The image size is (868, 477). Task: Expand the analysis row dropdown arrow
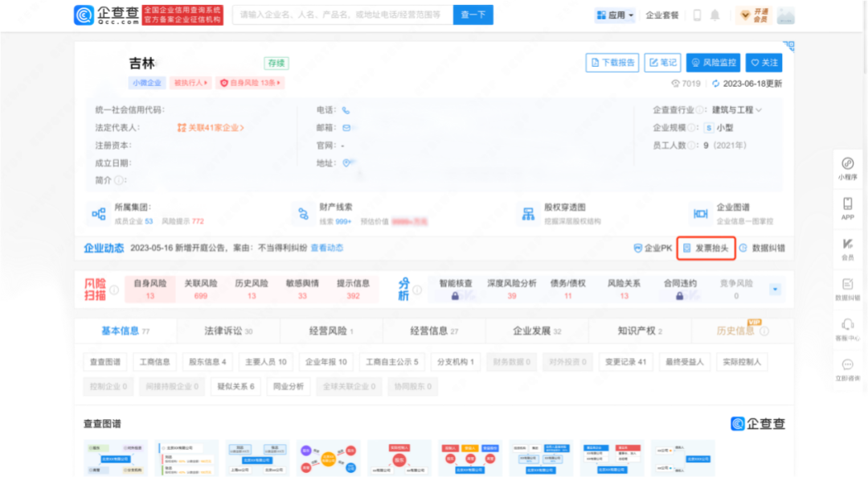point(775,290)
